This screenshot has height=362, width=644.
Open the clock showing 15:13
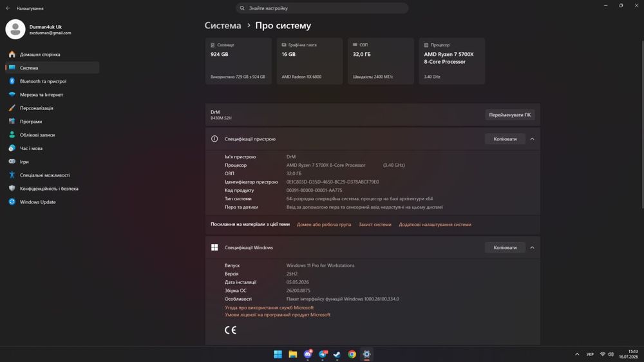(x=629, y=354)
